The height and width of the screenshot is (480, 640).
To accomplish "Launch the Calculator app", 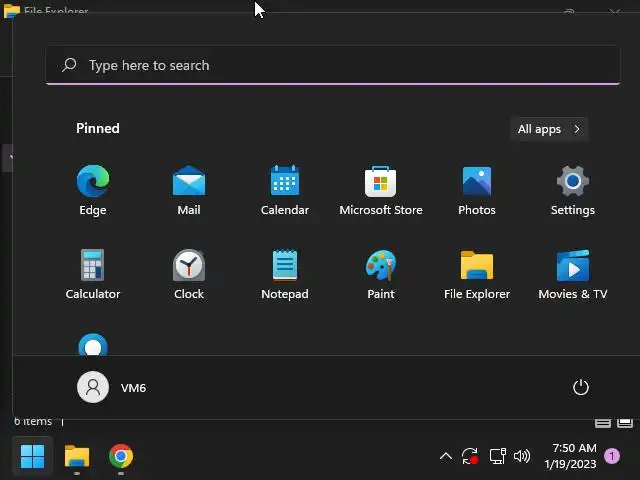I will pyautogui.click(x=93, y=274).
